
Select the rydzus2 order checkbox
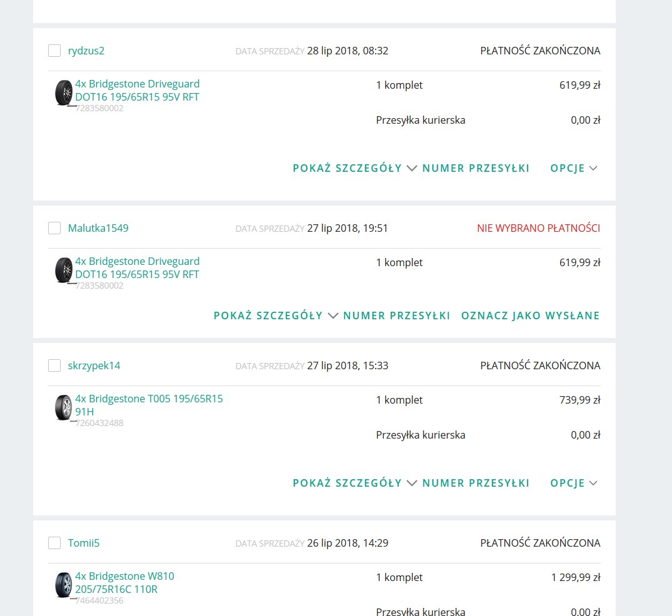54,51
